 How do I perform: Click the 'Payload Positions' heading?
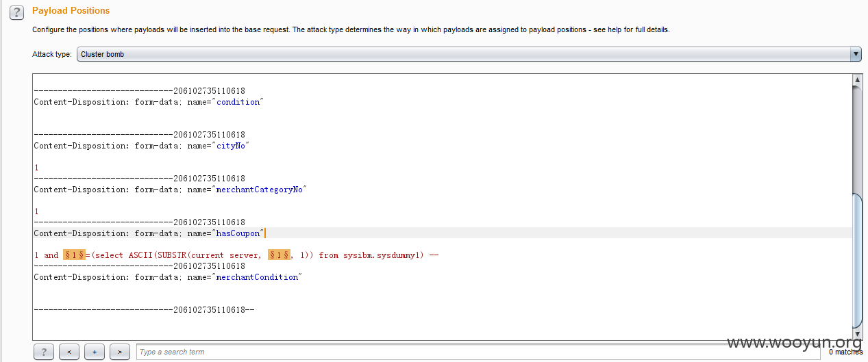coord(71,11)
